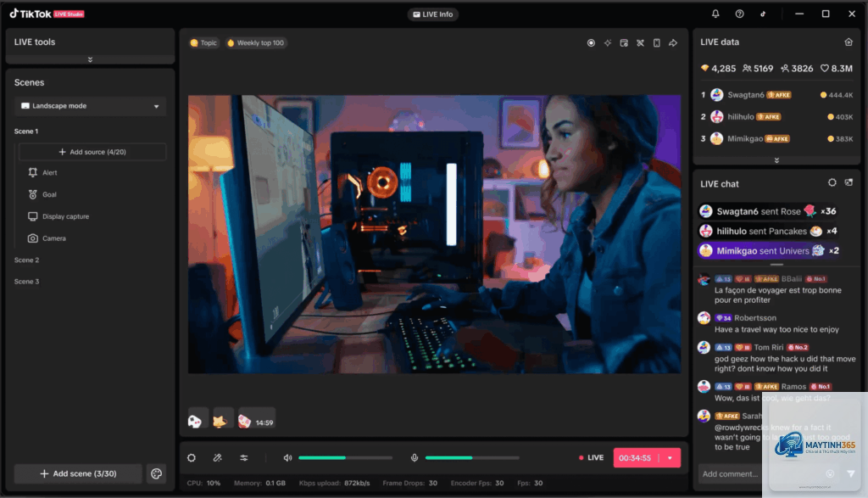Click the Add comment input field
The image size is (868, 498).
tap(731, 473)
